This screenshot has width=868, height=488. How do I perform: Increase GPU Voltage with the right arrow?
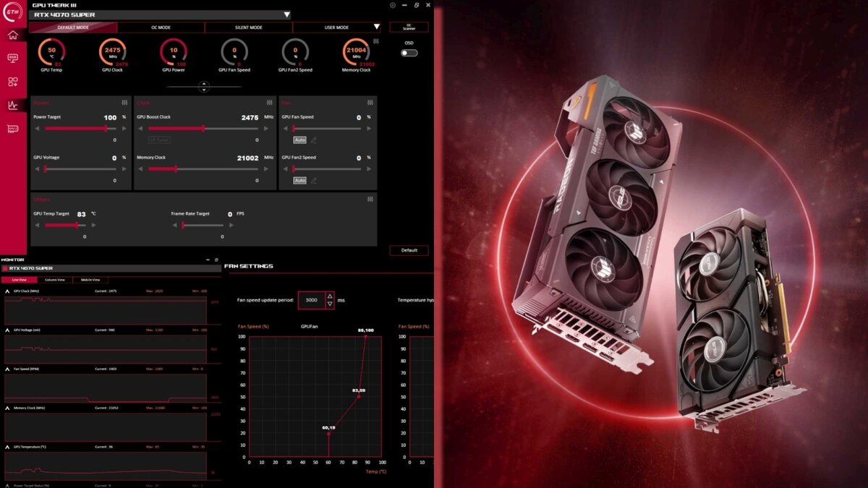(x=124, y=169)
